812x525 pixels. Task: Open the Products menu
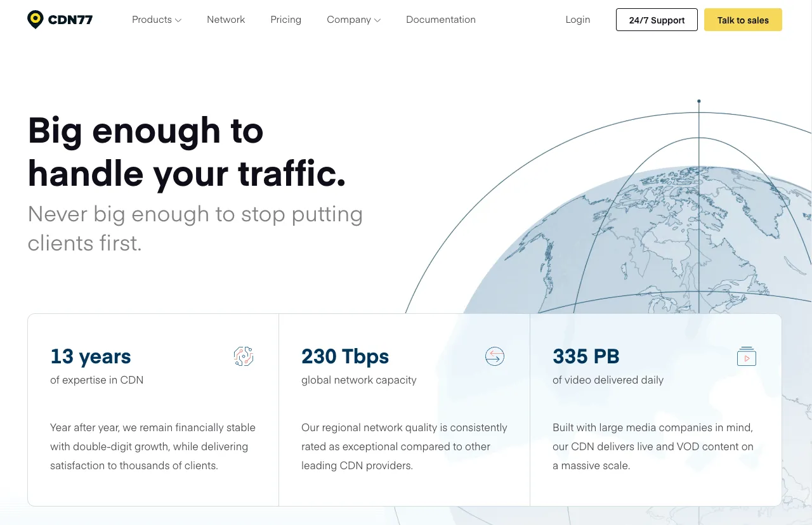pos(157,20)
